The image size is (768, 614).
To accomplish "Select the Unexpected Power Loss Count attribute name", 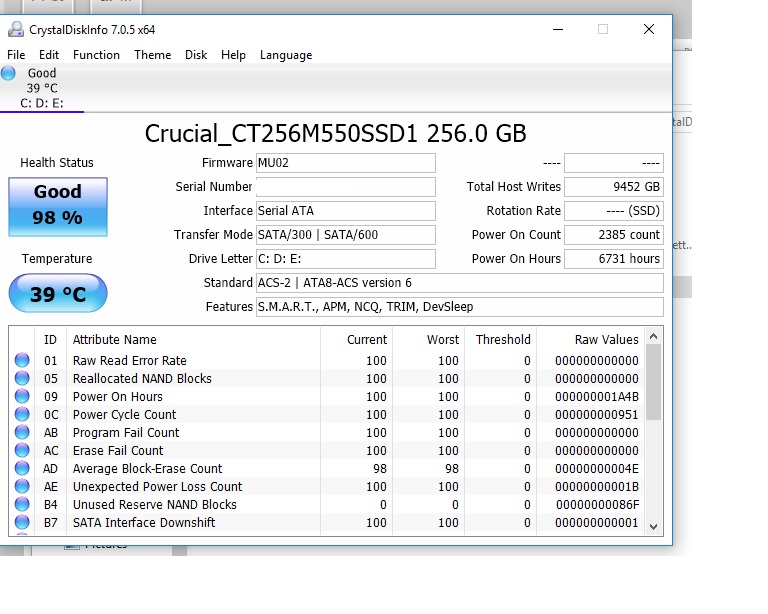I will point(158,487).
